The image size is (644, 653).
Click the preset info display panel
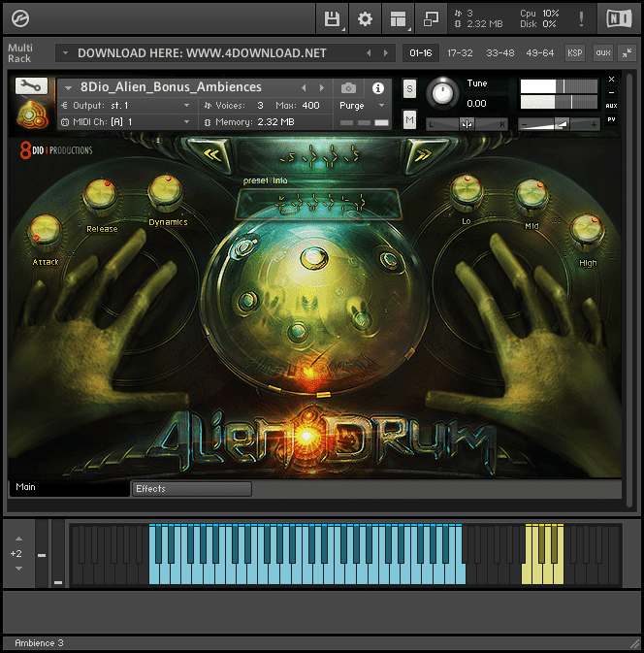tap(318, 204)
